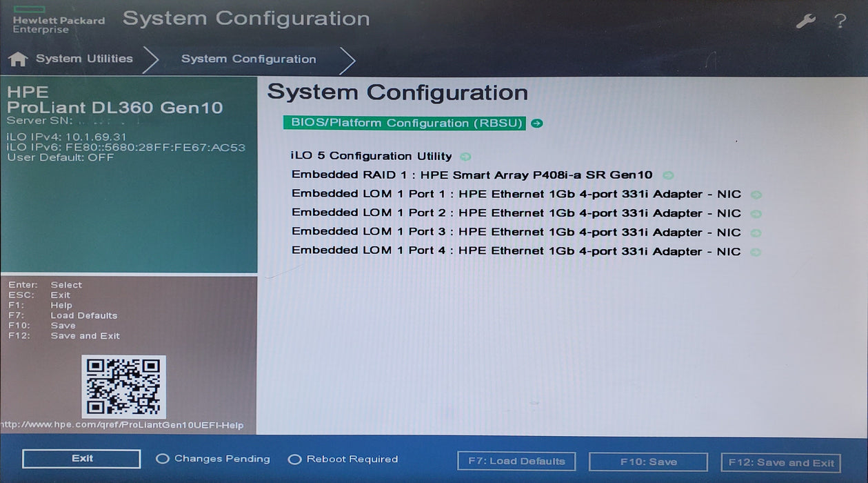Image resolution: width=868 pixels, height=483 pixels.
Task: Click the iLO IPv4 10.1.69.31 text
Action: tap(67, 137)
